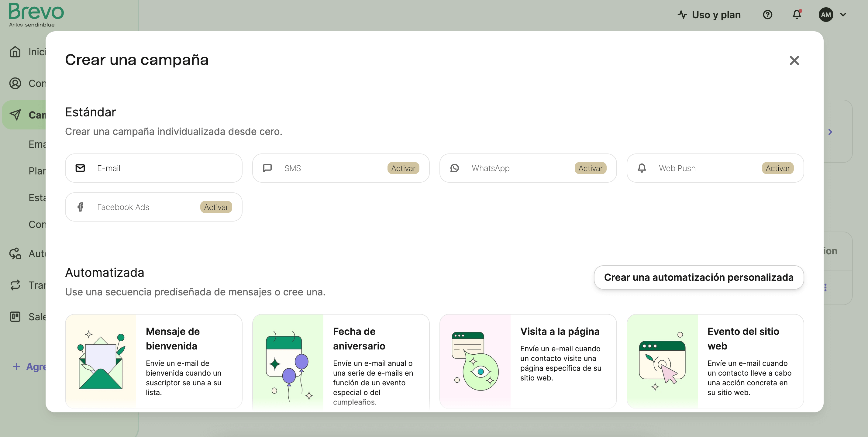Click the Contactos person icon in sidebar
This screenshot has width=868, height=437.
pyautogui.click(x=15, y=83)
